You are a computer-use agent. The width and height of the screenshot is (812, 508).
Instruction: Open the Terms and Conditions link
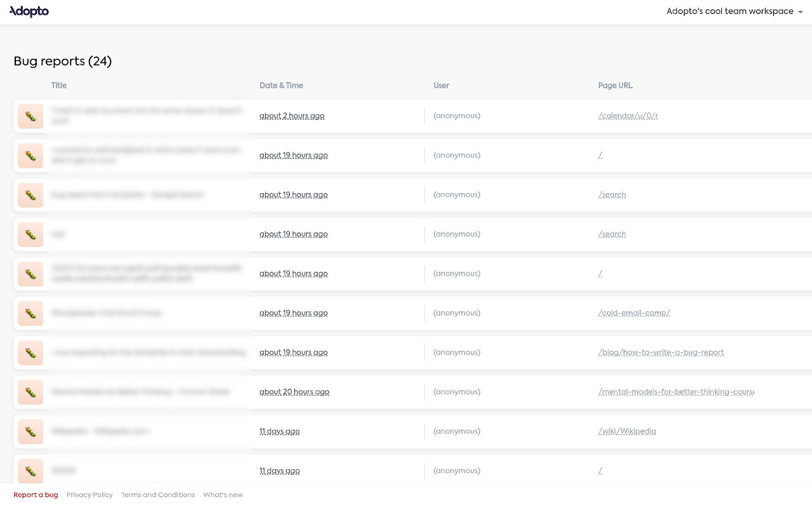click(x=158, y=495)
